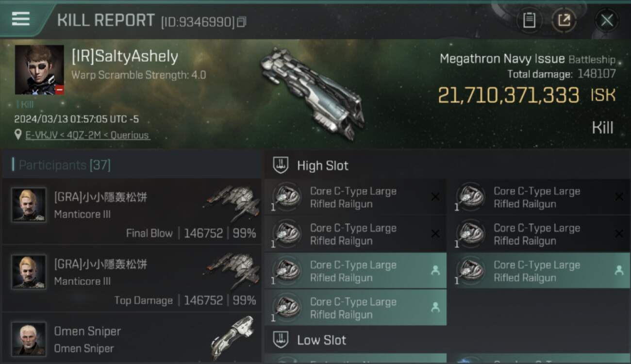Click the Megathron Navy Issue ship image
Viewport: 631px width, 364px height.
click(313, 94)
